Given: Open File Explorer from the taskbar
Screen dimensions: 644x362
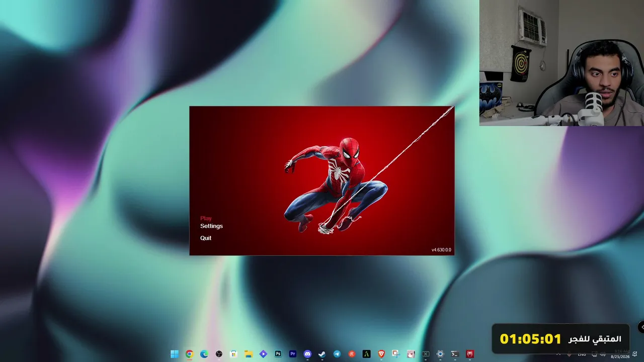Looking at the screenshot, I should (x=248, y=354).
